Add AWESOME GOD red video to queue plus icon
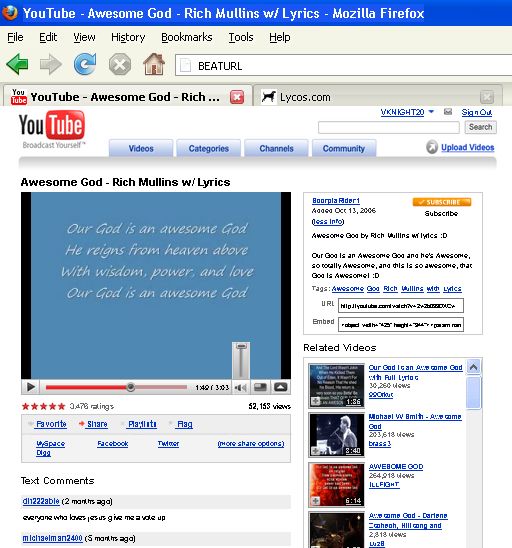 click(316, 501)
